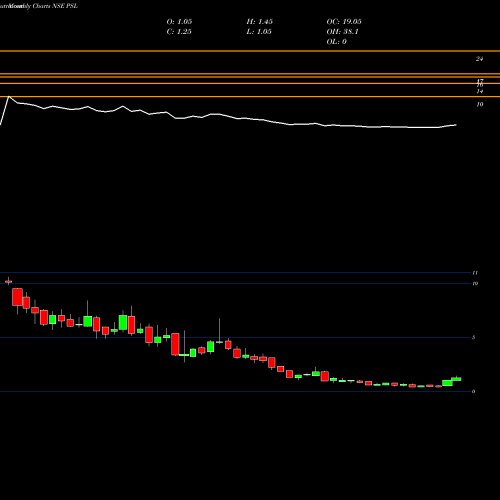Click the 'OL: 0' reading
The width and height of the screenshot is (500, 500).
pos(337,41)
